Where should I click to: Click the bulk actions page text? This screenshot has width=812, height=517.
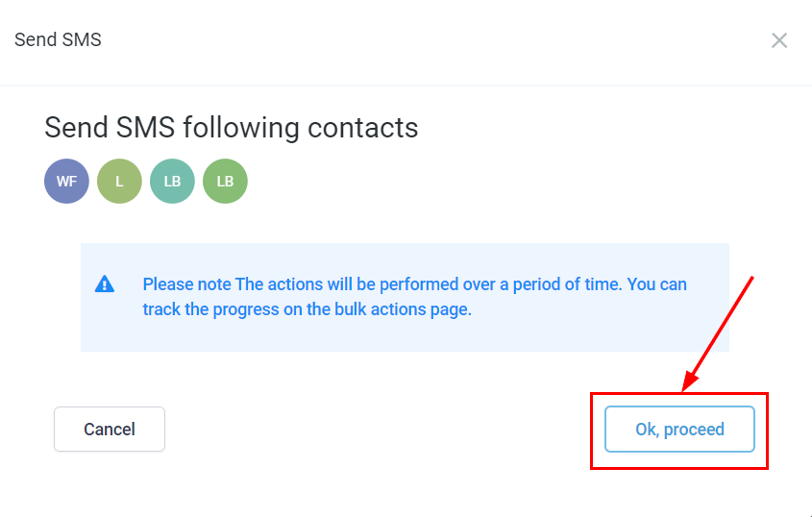408,310
